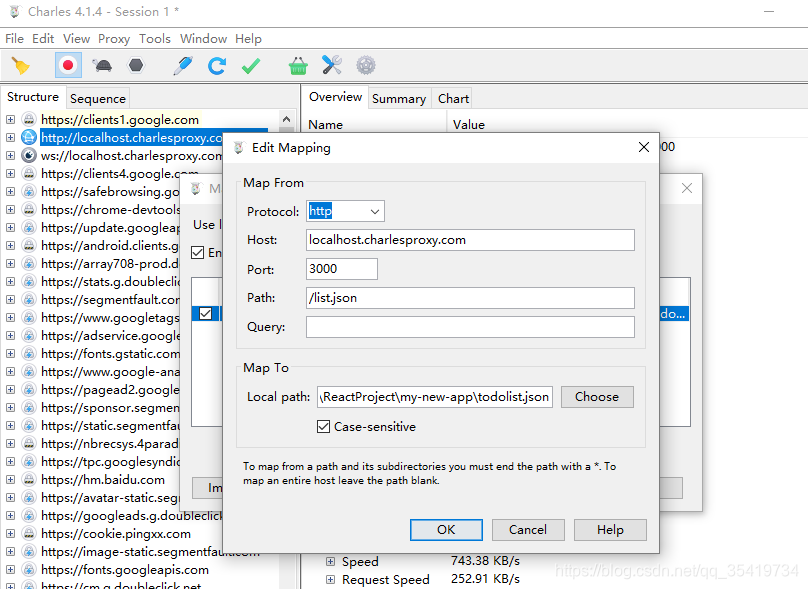Image resolution: width=808 pixels, height=589 pixels.
Task: Close the Edit Mapping dialog
Action: click(644, 147)
